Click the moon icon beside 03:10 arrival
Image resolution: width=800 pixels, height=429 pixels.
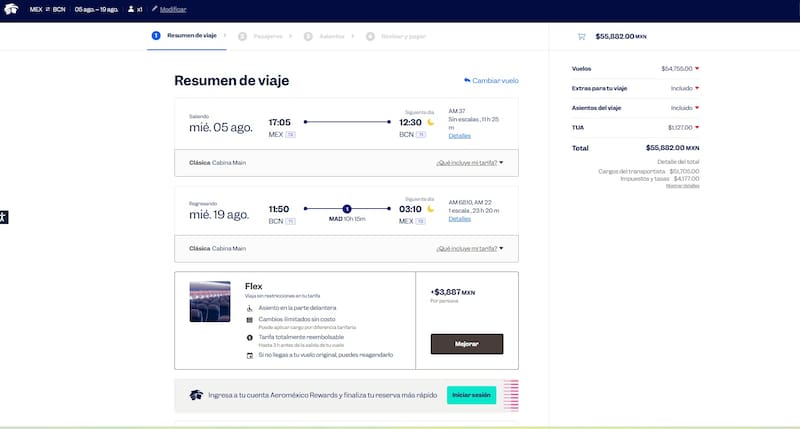pyautogui.click(x=431, y=209)
